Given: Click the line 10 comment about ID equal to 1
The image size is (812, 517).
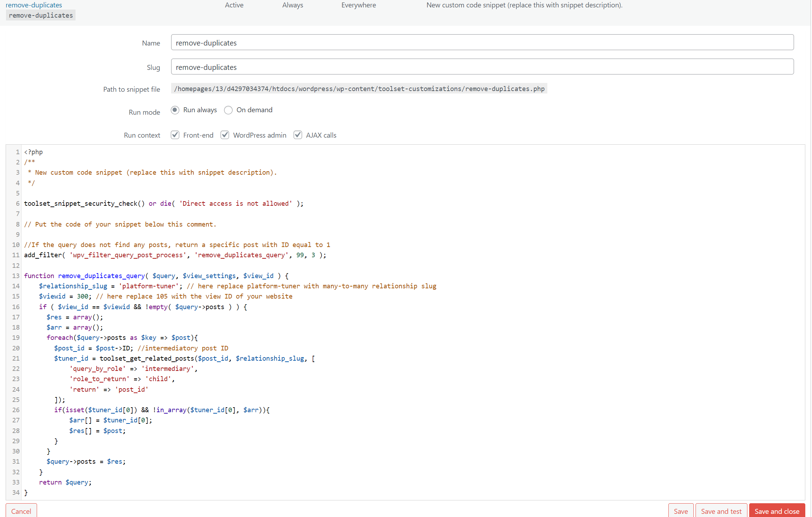Looking at the screenshot, I should [177, 245].
